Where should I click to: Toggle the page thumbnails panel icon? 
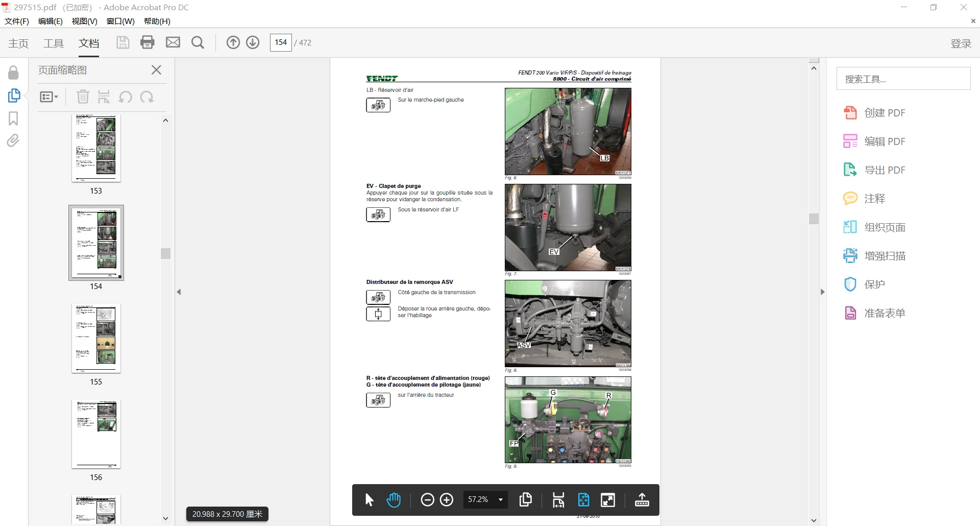pyautogui.click(x=14, y=95)
